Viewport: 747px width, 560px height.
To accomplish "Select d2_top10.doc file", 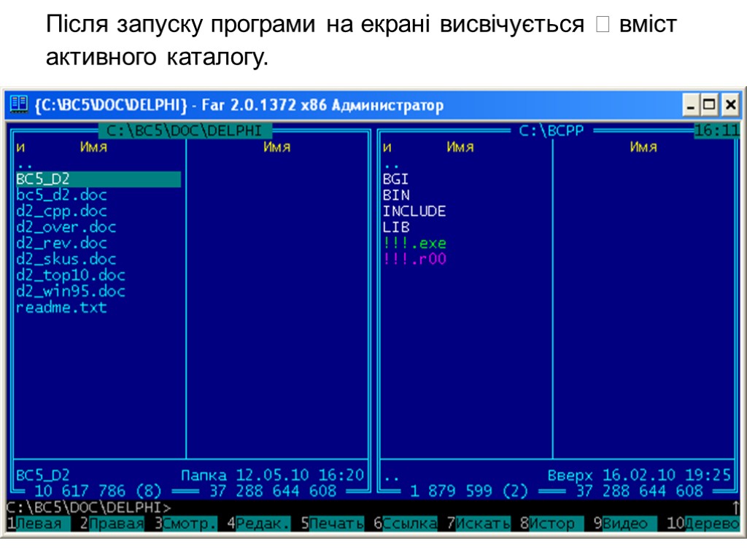I will pyautogui.click(x=71, y=275).
